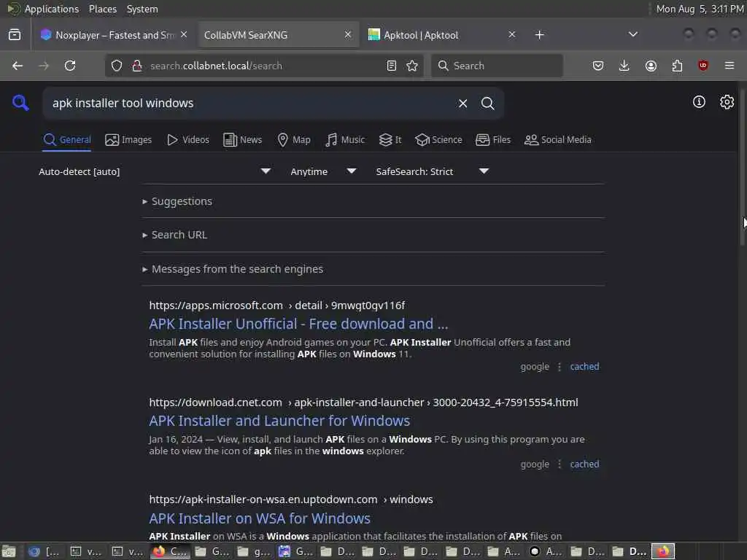This screenshot has width=747, height=560.
Task: Select the Music search category
Action: coord(345,139)
